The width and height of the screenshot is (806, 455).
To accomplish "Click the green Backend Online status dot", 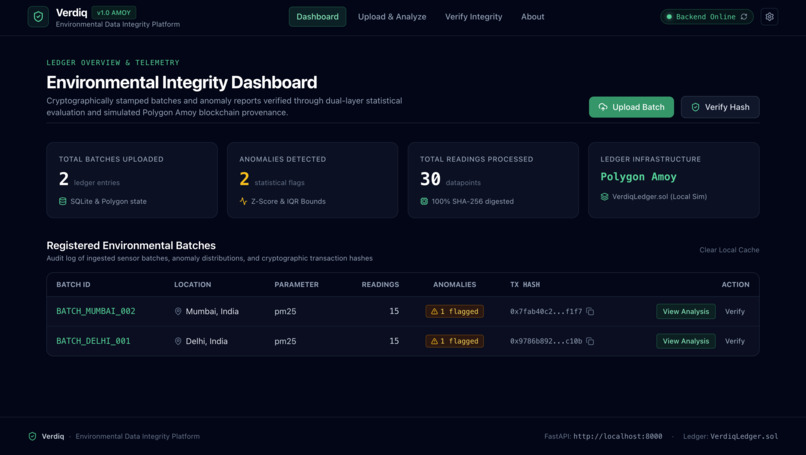I will (669, 16).
